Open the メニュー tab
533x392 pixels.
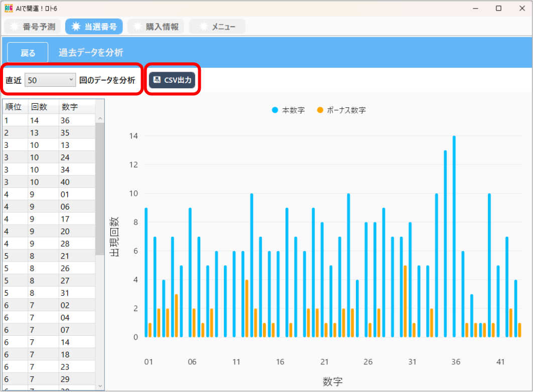[217, 27]
